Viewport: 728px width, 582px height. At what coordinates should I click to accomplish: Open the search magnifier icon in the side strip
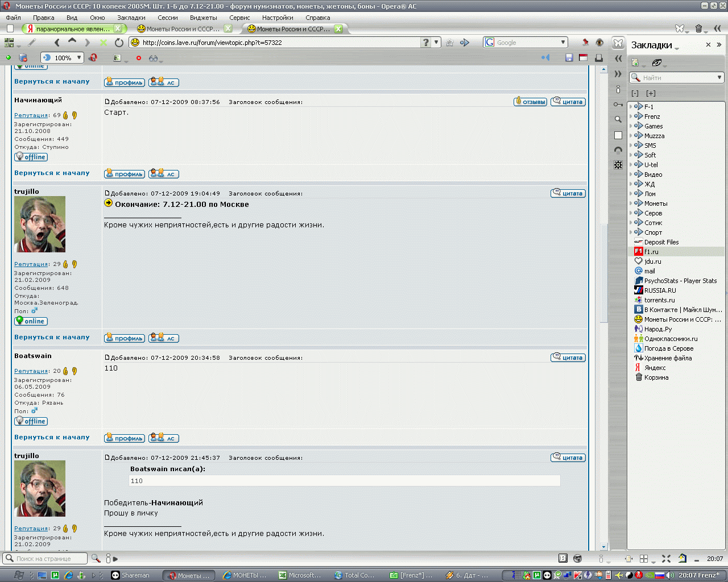pos(618,119)
